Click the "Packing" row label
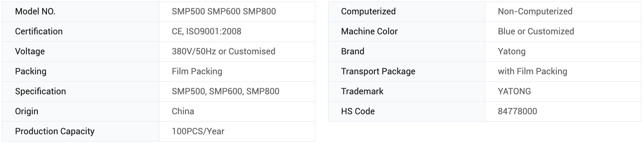Viewport: 644px width, 143px height. [x=31, y=71]
